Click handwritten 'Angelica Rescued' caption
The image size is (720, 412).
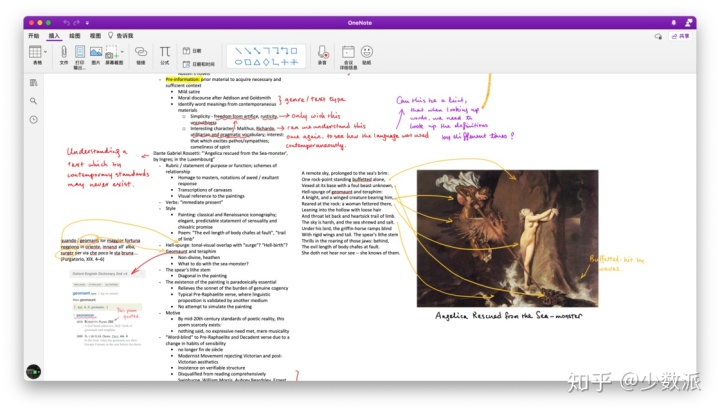tap(509, 316)
